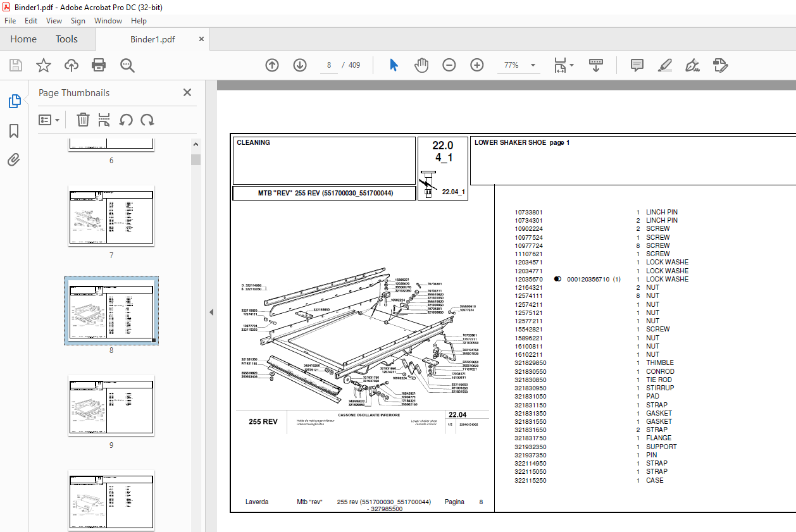Click the MTB "REV" 255 REV model text

pos(325,193)
